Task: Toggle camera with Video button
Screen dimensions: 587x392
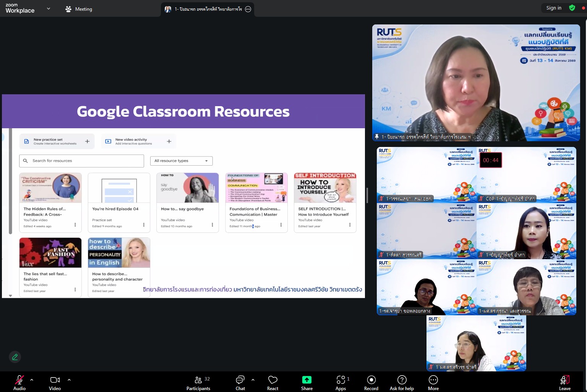Action: (55, 383)
